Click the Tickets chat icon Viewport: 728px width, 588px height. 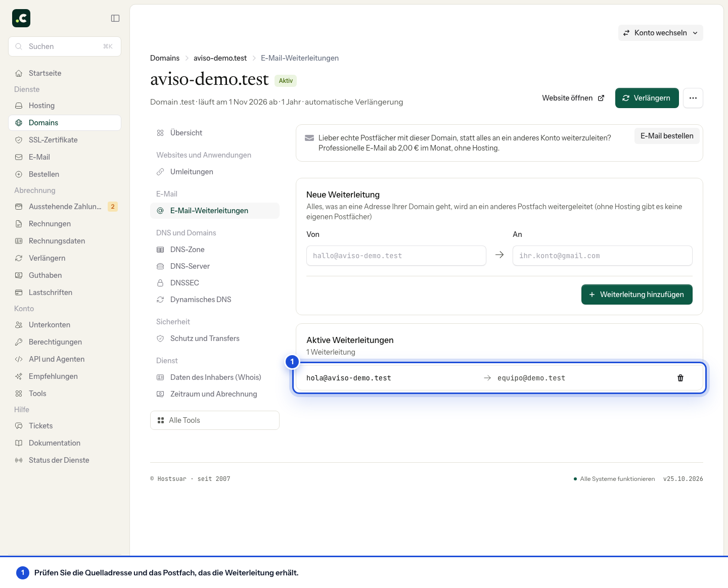pos(19,426)
